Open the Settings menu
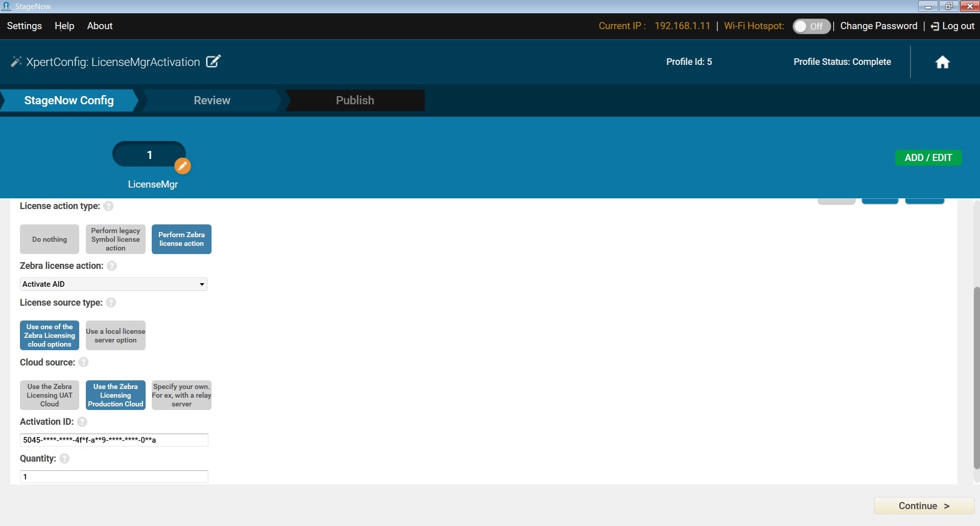Image resolution: width=980 pixels, height=526 pixels. tap(25, 26)
